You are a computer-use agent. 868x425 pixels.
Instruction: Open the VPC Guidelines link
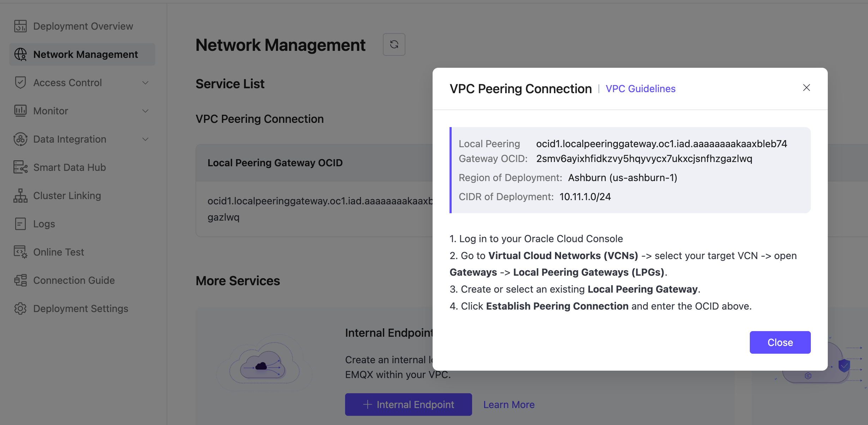click(640, 89)
